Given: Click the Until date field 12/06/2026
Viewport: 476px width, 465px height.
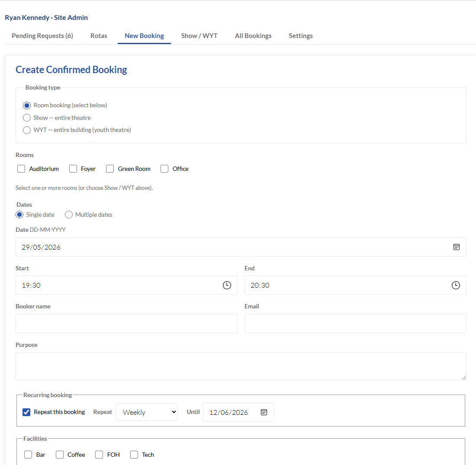Looking at the screenshot, I should coord(238,412).
